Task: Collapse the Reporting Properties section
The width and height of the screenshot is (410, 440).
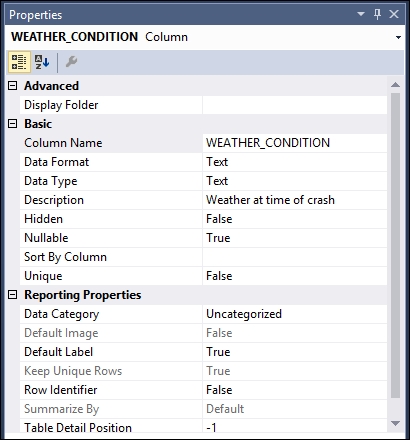Action: pos(13,295)
